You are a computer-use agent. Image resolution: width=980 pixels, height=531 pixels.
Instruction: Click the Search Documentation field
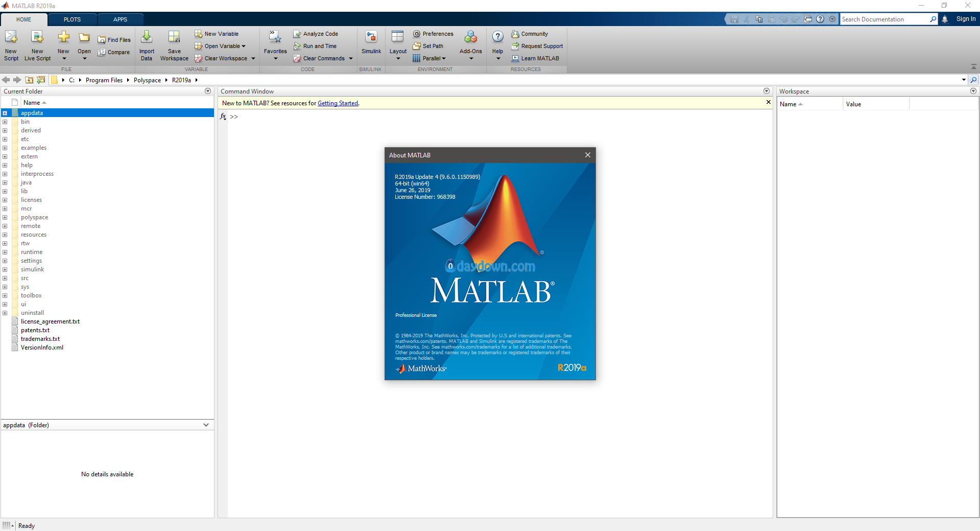coord(885,19)
